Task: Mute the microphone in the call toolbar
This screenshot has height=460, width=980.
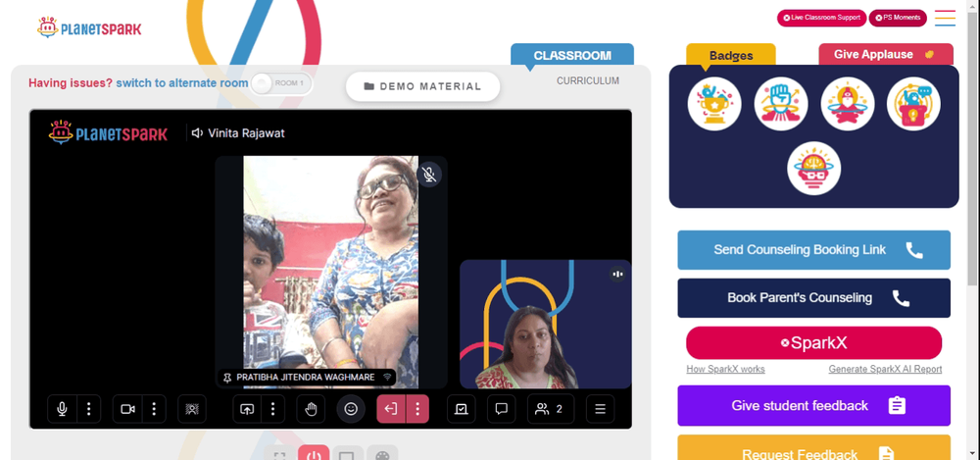Action: [x=62, y=409]
